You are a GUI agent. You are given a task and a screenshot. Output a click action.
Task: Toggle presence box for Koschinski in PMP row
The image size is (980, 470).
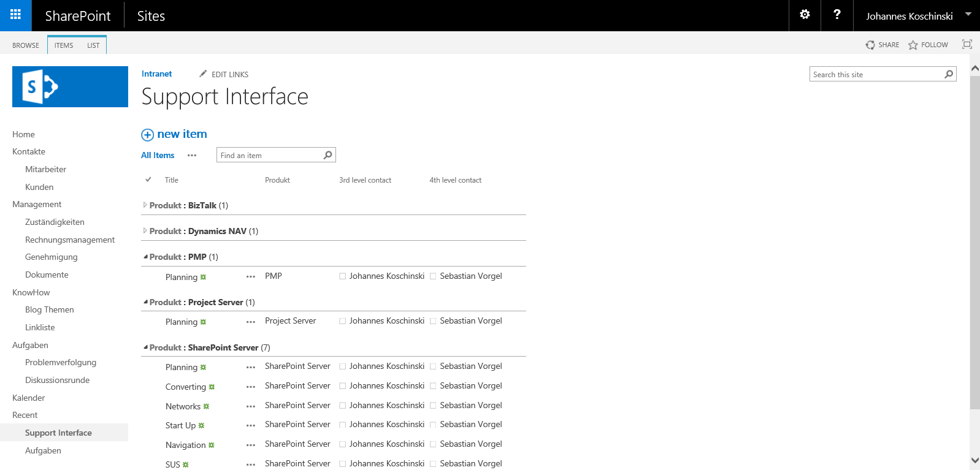coord(343,276)
